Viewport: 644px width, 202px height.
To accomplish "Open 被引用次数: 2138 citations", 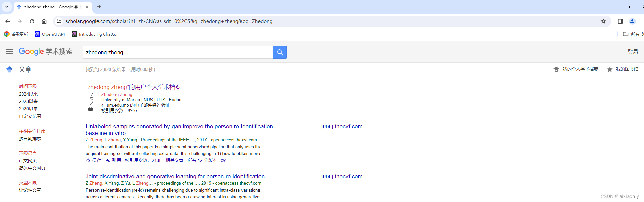I will click(143, 160).
